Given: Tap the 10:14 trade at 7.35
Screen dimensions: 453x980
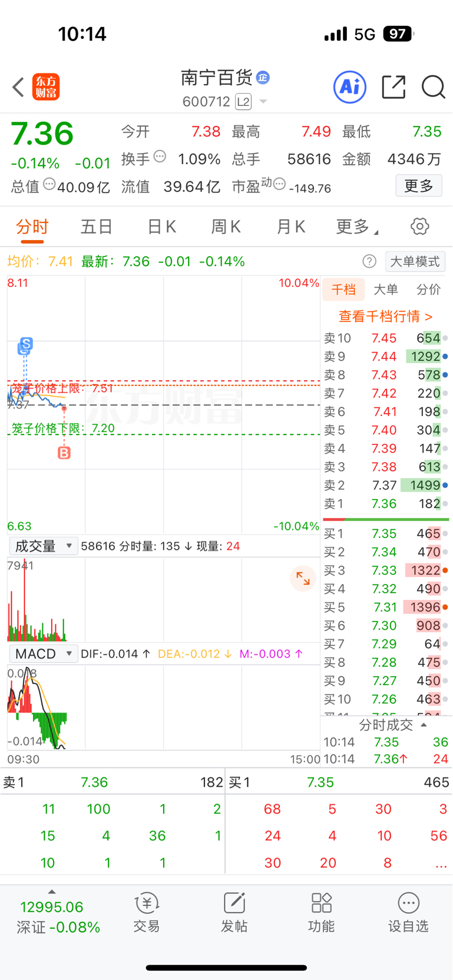Looking at the screenshot, I should (x=386, y=742).
